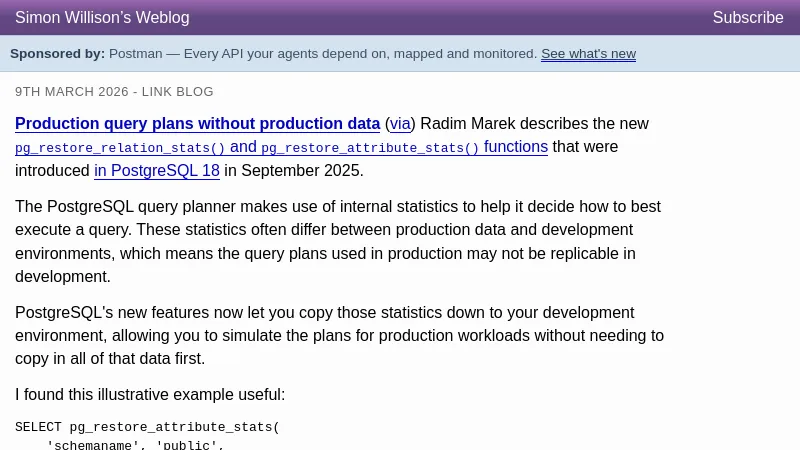Click the Subscribe link in header

pyautogui.click(x=747, y=18)
